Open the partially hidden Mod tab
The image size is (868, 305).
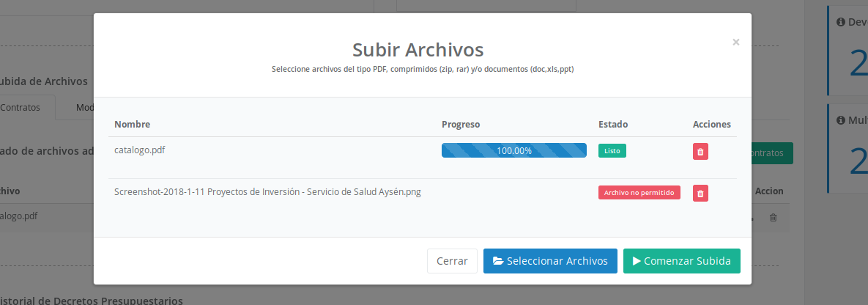tap(84, 108)
